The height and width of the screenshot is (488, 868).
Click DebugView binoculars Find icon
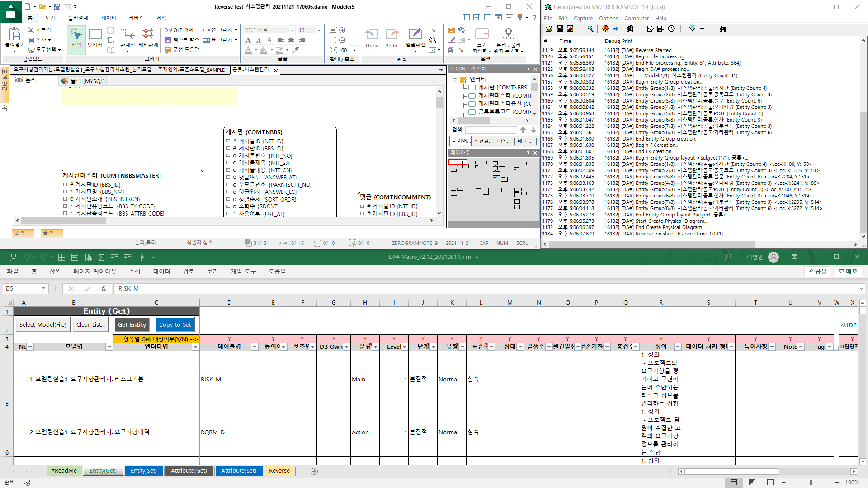click(x=723, y=28)
